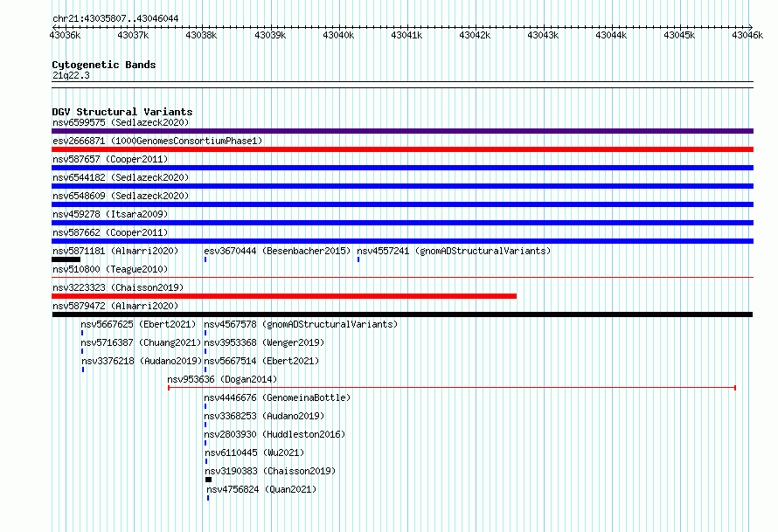Click the blue nsv587657 variant bar
The height and width of the screenshot is (532, 778).
pyautogui.click(x=402, y=168)
